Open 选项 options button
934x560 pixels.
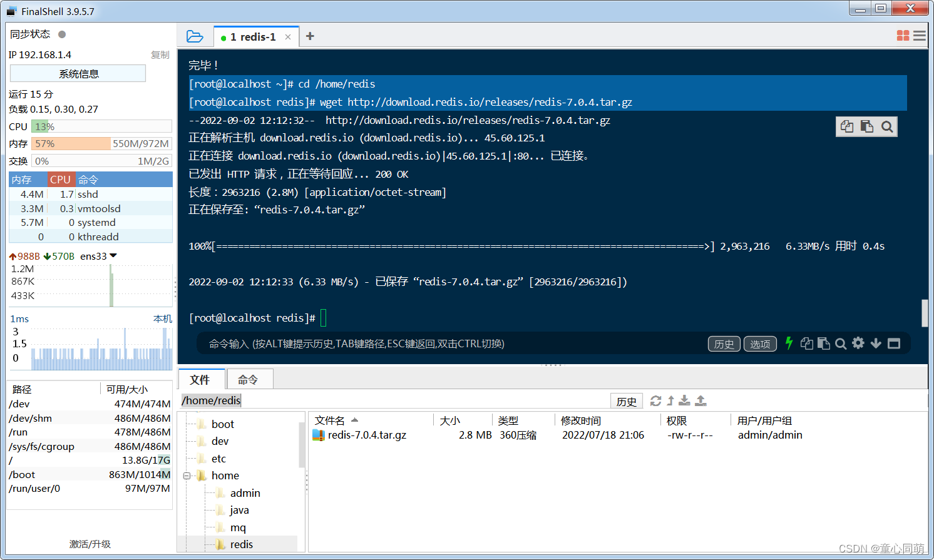point(760,344)
